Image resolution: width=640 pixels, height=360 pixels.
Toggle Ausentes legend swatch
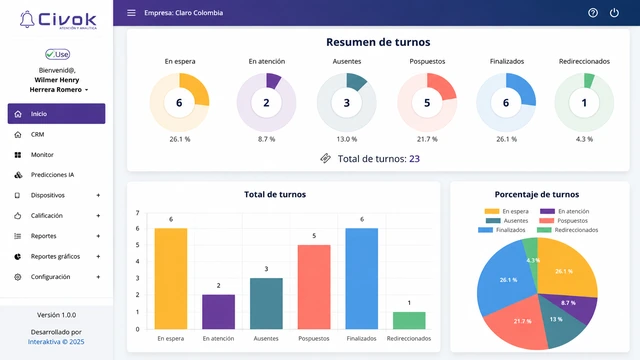(x=493, y=221)
